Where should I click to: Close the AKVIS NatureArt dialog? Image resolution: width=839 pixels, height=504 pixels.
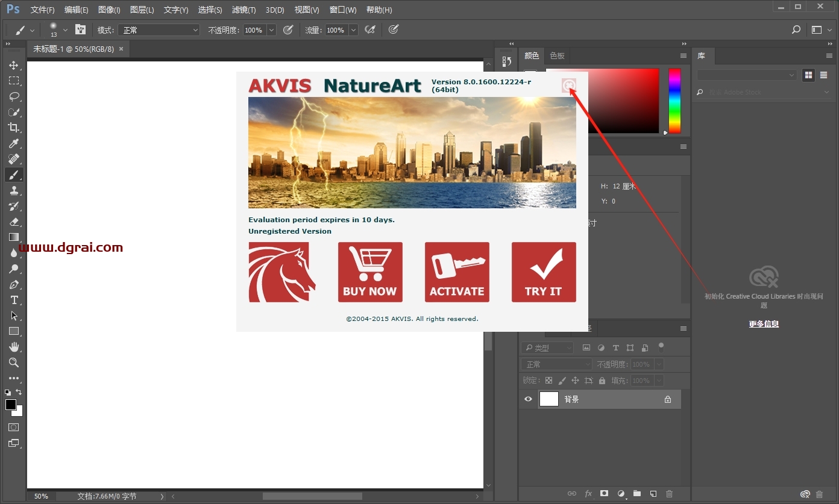point(568,86)
